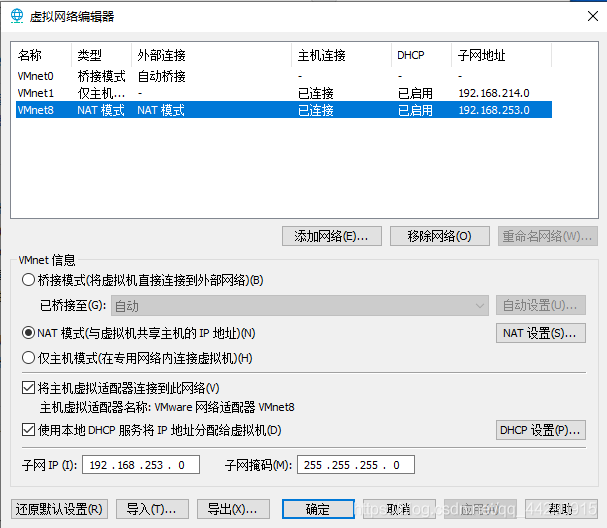Screen dimensions: 607x528
Task: Click the 应用 button
Action: (480, 509)
